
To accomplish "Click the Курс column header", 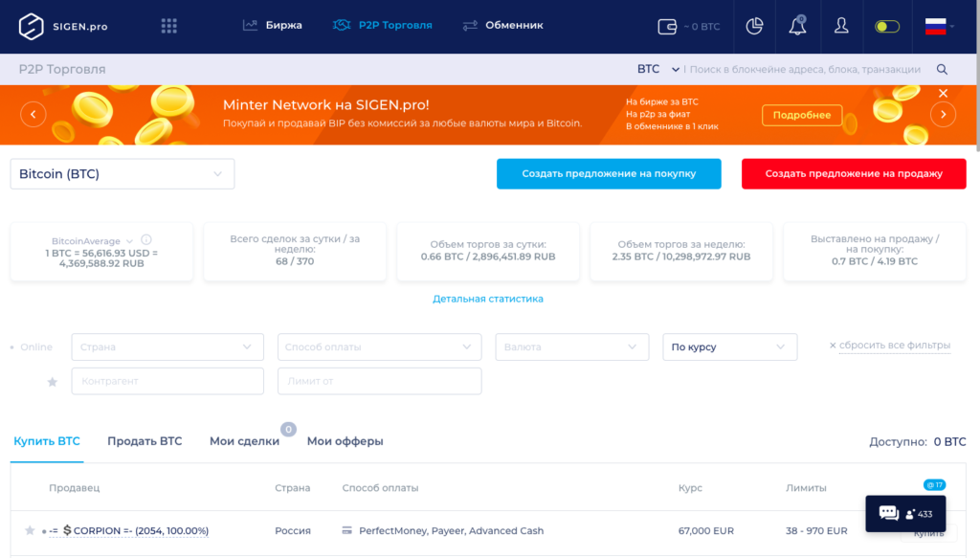I will click(690, 488).
